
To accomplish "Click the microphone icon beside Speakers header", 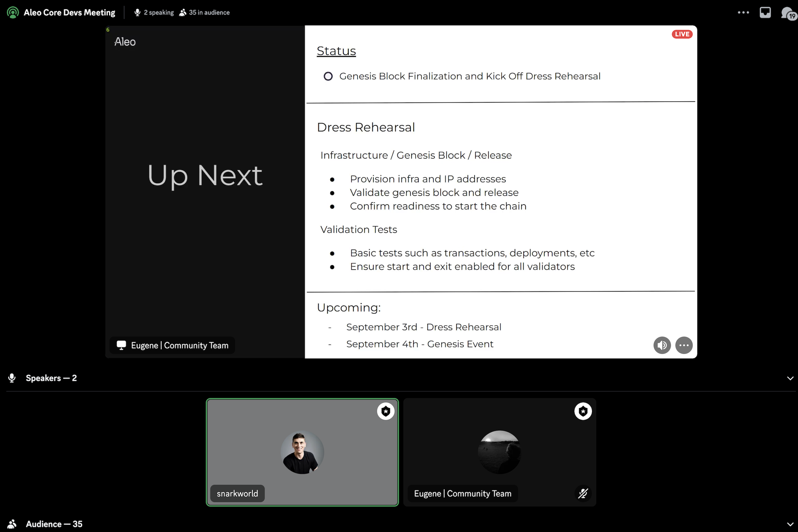I will click(x=12, y=378).
